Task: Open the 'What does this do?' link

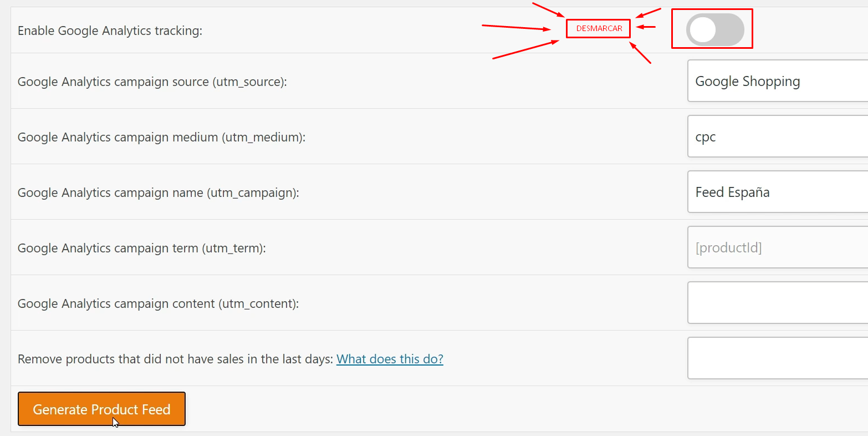Action: [x=390, y=359]
